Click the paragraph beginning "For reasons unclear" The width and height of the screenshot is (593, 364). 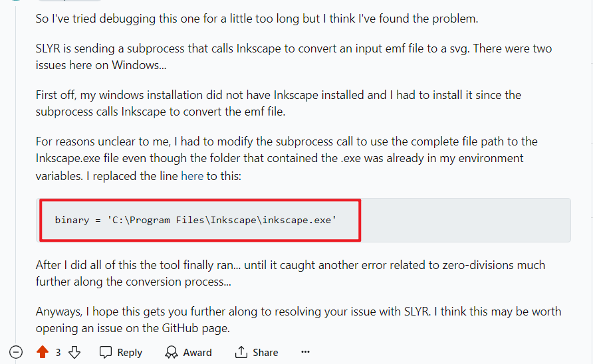pyautogui.click(x=287, y=159)
